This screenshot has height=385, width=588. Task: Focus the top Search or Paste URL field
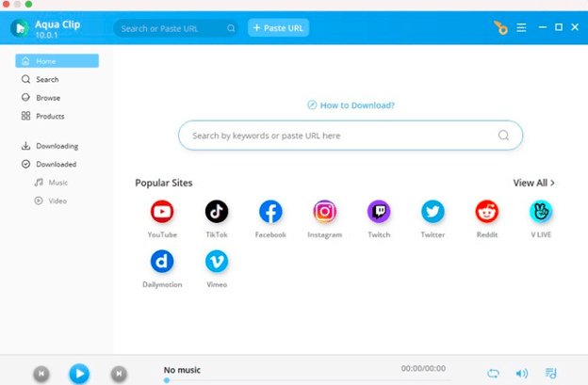click(x=175, y=28)
